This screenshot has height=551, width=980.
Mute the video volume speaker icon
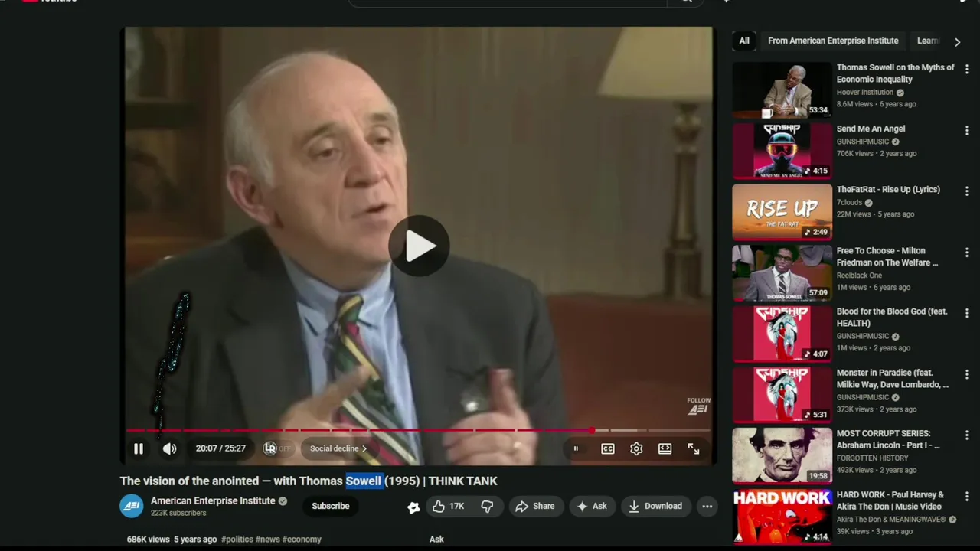click(x=169, y=449)
